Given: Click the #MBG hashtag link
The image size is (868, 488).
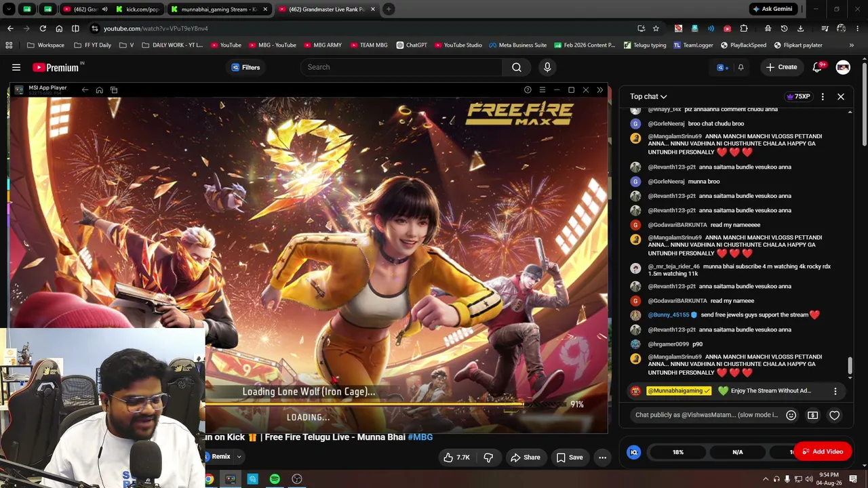Looking at the screenshot, I should (x=420, y=437).
